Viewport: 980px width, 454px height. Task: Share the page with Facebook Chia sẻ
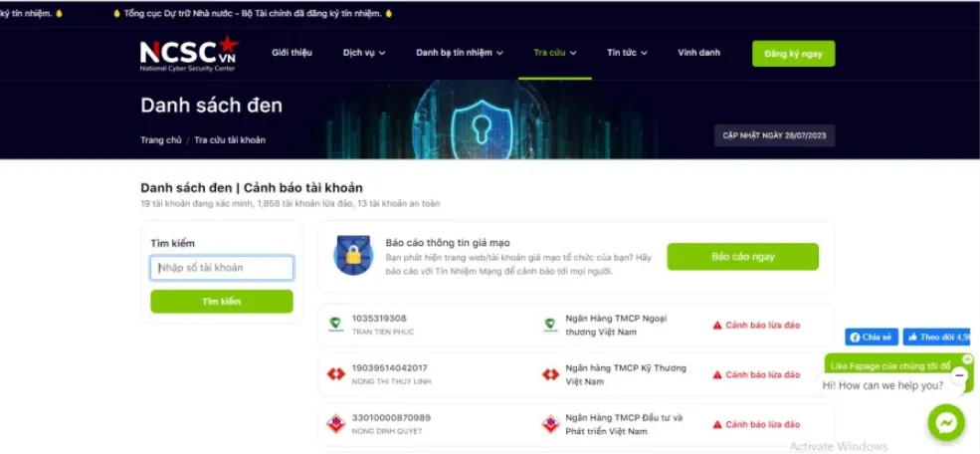click(872, 338)
